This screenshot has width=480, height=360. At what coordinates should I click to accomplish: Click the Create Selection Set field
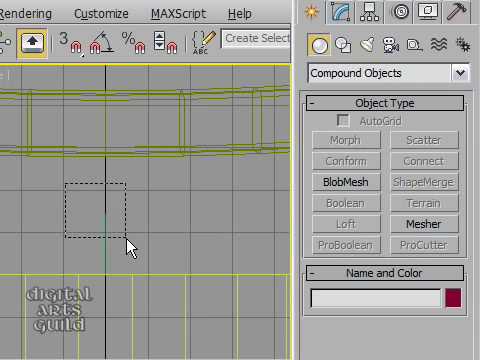(x=256, y=39)
